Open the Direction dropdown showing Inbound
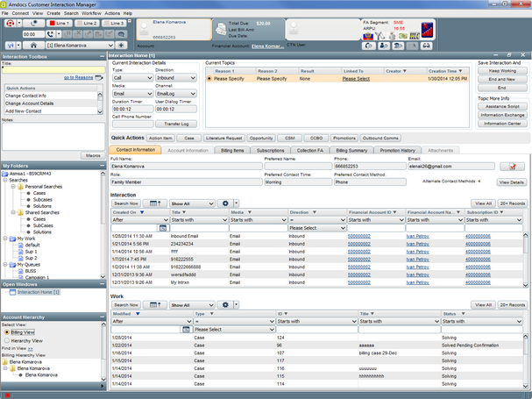 point(176,78)
